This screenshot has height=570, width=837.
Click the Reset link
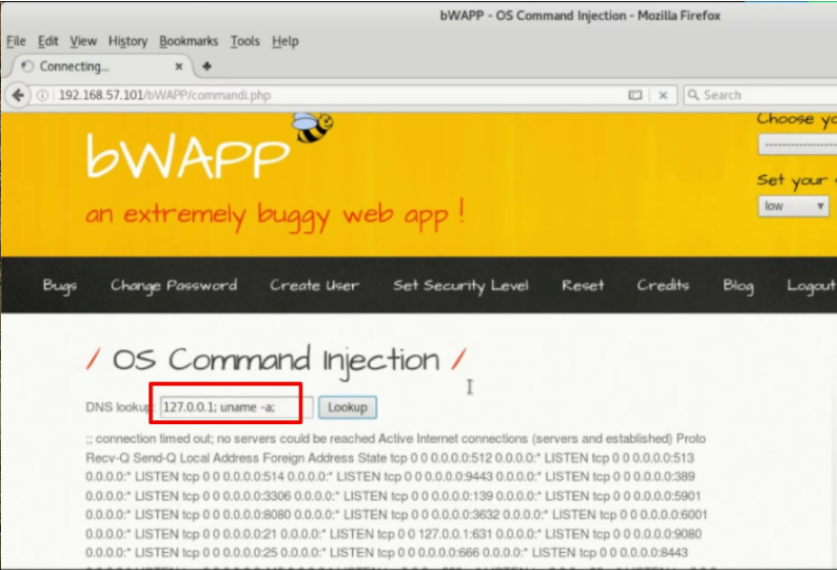pyautogui.click(x=583, y=285)
